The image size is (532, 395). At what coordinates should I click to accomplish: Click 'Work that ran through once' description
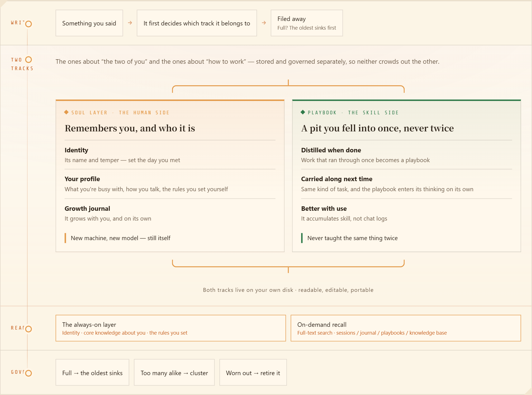(365, 160)
